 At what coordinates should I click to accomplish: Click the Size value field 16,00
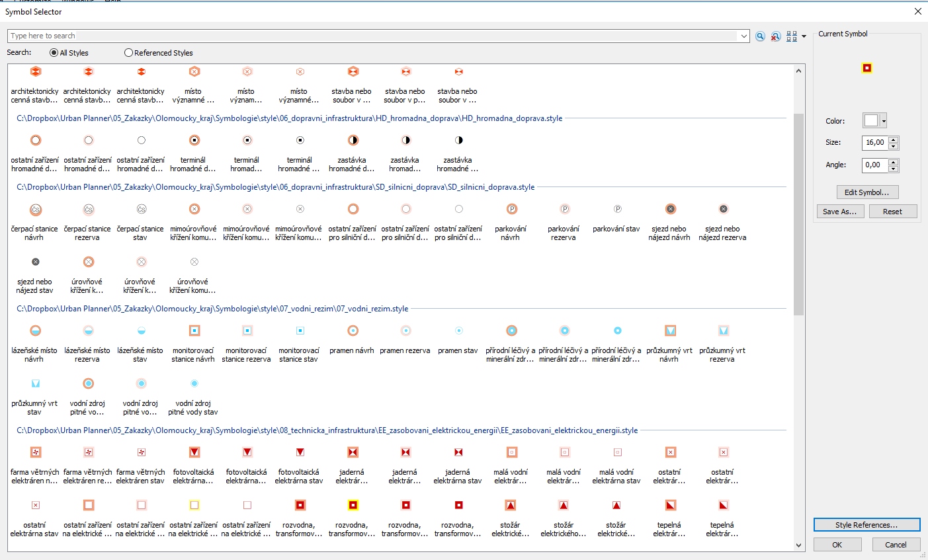coord(875,142)
